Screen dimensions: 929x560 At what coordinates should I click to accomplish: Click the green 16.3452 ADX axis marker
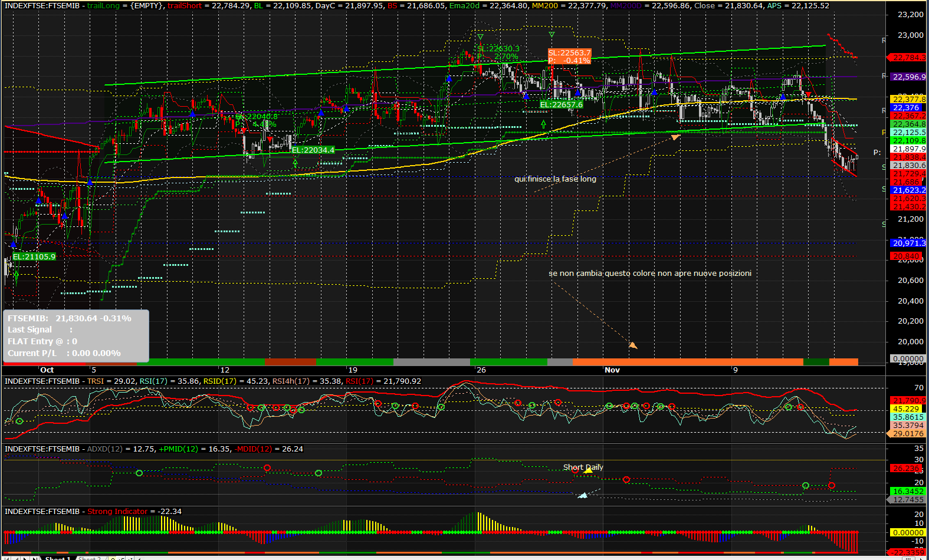[908, 491]
